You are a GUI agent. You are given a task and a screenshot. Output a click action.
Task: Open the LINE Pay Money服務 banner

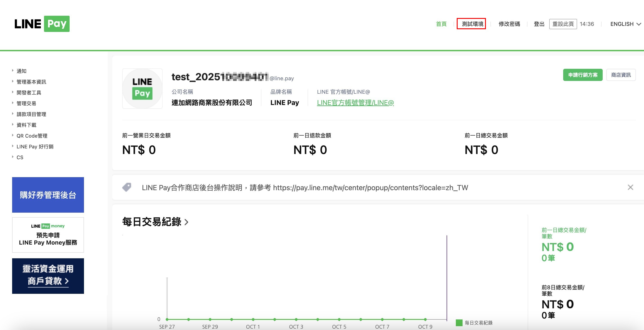pos(48,235)
